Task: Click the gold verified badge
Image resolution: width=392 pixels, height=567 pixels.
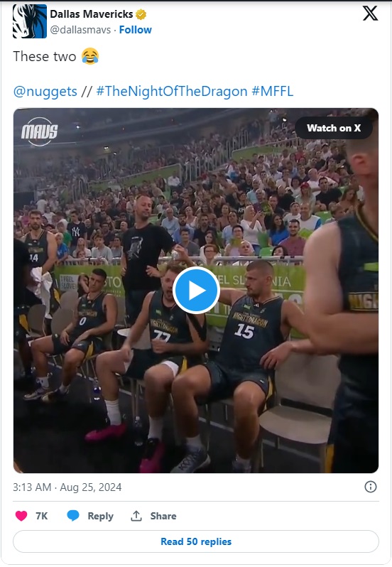Action: click(x=141, y=14)
